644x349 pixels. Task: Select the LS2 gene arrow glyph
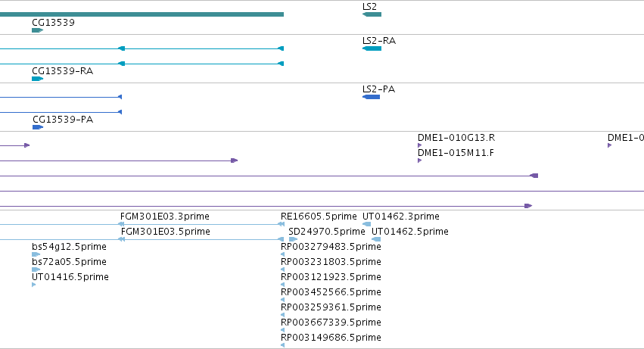372,14
